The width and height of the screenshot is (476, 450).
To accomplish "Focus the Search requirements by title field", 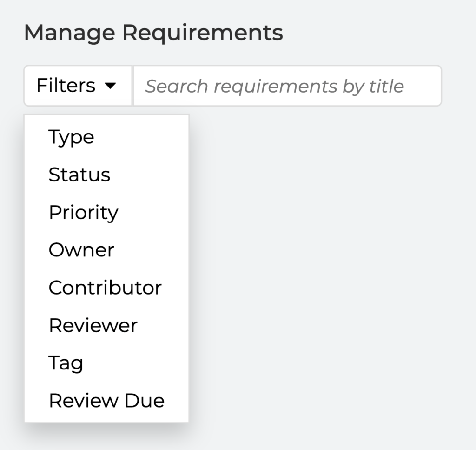I will point(287,86).
